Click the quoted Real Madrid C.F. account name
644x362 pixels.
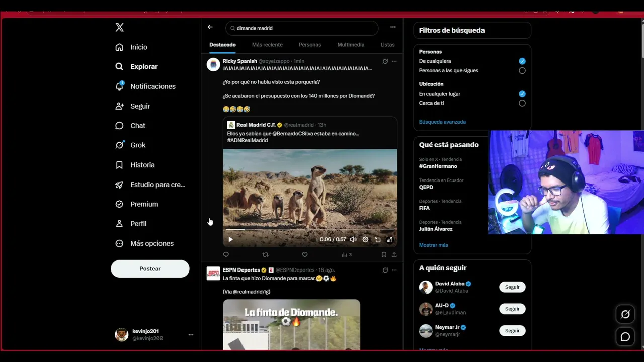click(256, 125)
